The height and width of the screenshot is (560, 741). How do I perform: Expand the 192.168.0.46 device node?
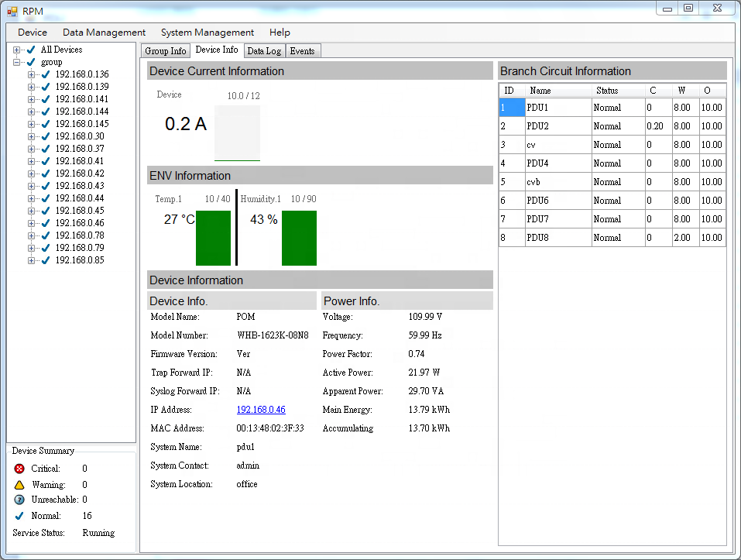32,223
